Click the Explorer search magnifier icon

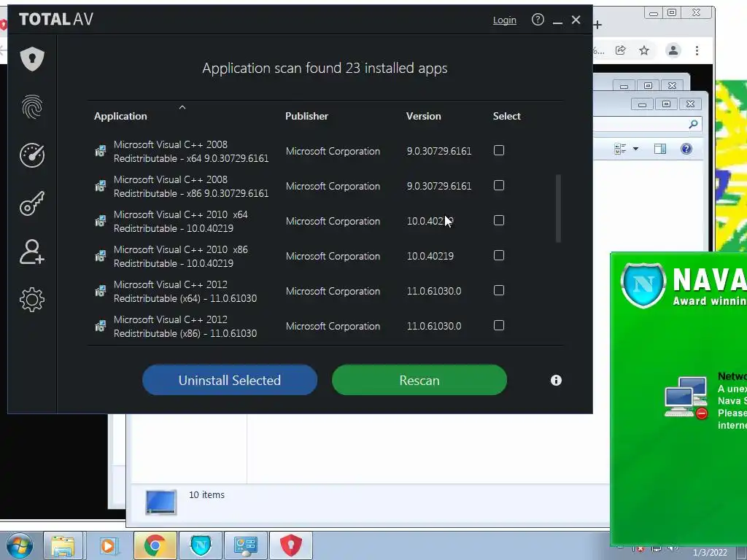tap(693, 124)
